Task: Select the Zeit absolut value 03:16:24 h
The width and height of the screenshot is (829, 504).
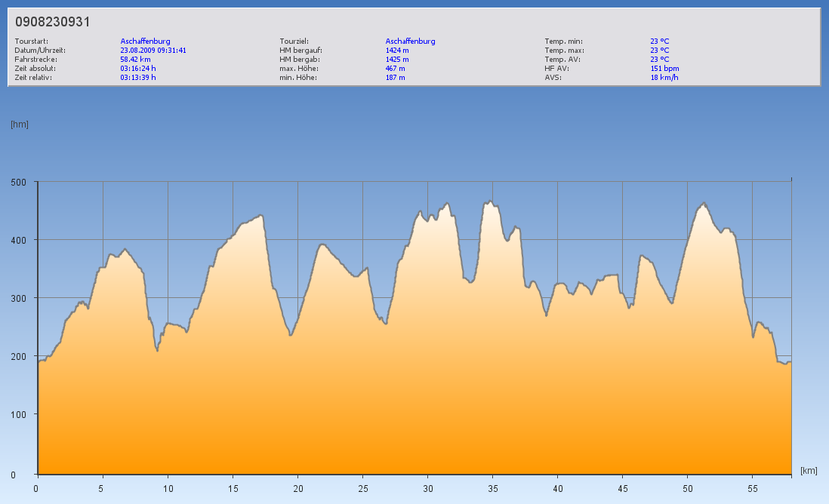Action: coord(138,69)
